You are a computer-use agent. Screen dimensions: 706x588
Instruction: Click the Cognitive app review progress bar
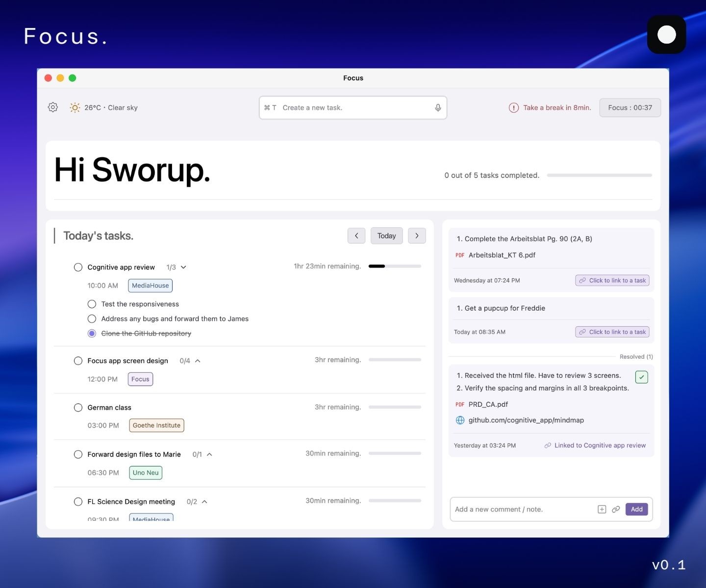pyautogui.click(x=395, y=266)
